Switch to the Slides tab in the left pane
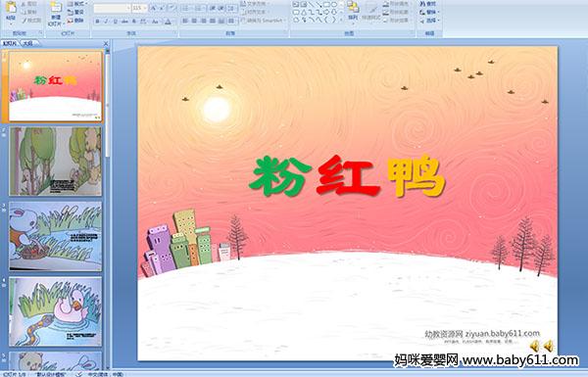The width and height of the screenshot is (588, 377). (10, 43)
